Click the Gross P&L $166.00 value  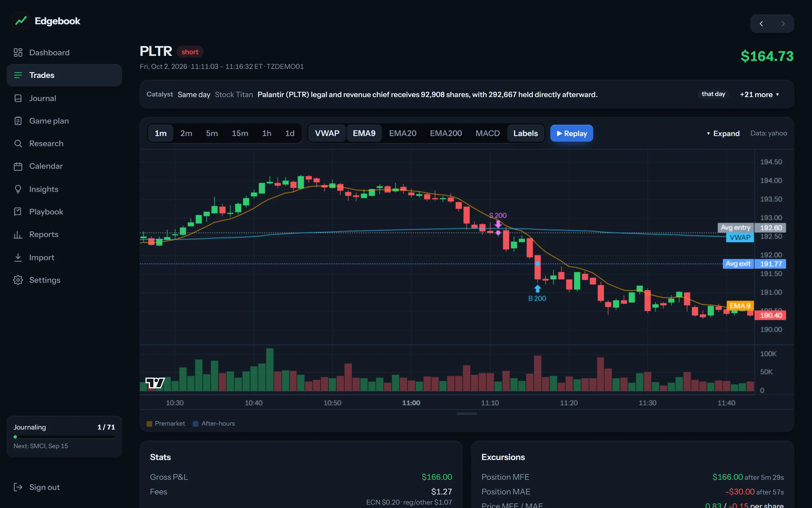point(437,477)
